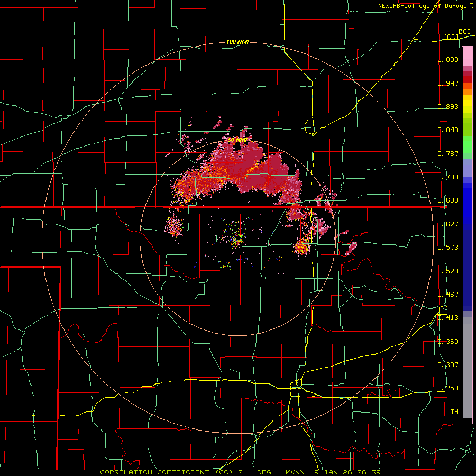The height and width of the screenshot is (476, 476).
Task: Click the TH threshold label
Action: coord(454,412)
